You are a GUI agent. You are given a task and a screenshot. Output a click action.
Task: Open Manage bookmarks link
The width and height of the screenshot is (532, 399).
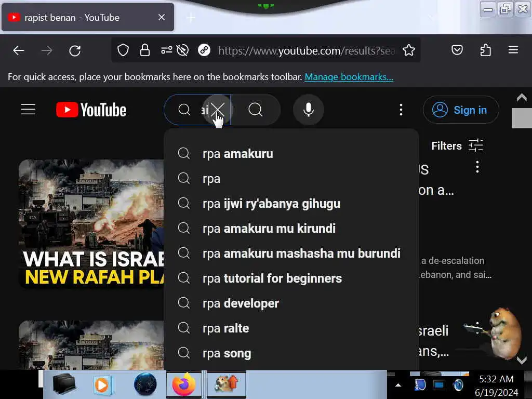pyautogui.click(x=349, y=77)
